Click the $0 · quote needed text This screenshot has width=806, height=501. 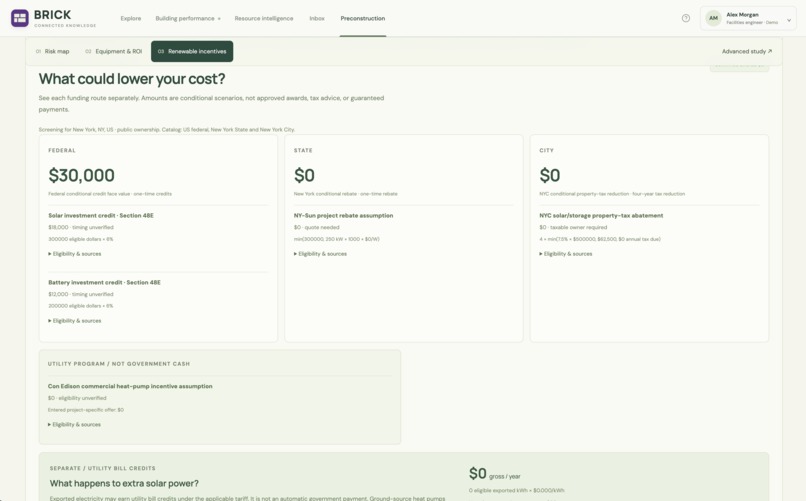pyautogui.click(x=317, y=227)
